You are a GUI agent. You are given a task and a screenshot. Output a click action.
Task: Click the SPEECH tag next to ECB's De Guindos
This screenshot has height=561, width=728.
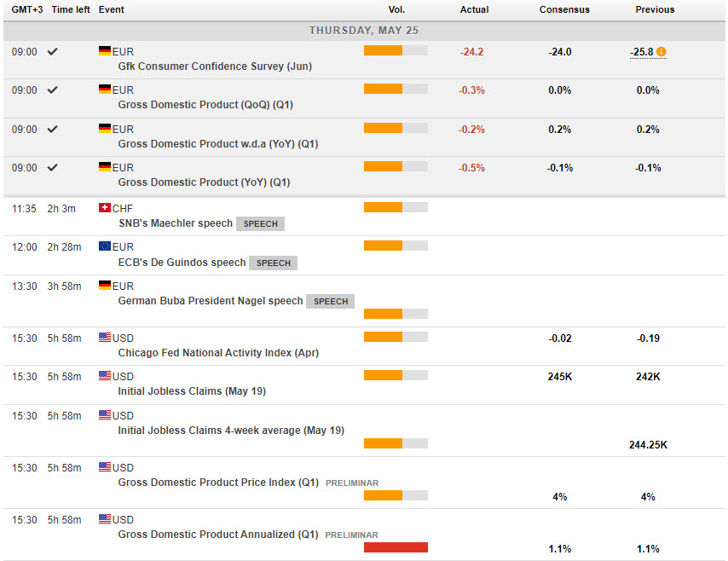click(x=273, y=263)
